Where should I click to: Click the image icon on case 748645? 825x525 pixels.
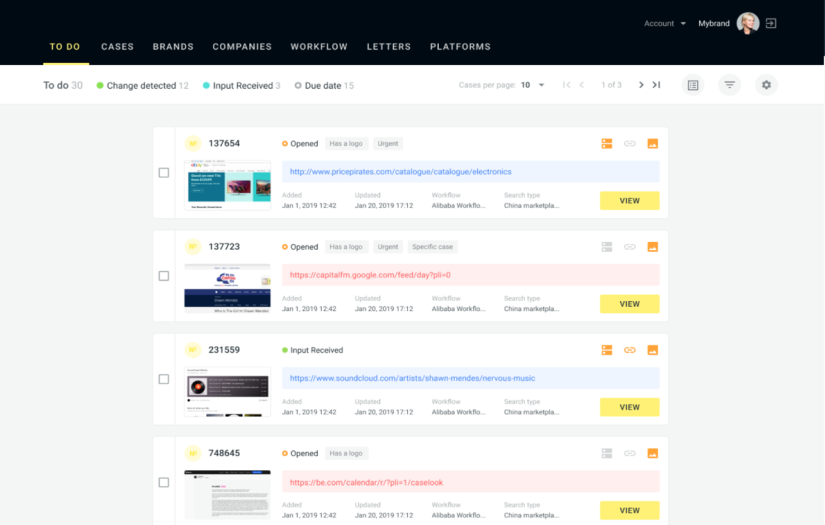click(x=652, y=453)
